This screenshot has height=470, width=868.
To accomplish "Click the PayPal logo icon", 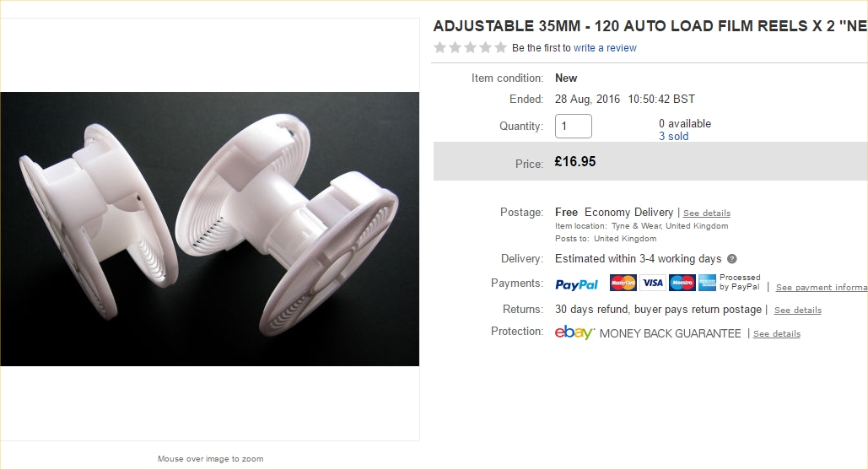I will 577,284.
